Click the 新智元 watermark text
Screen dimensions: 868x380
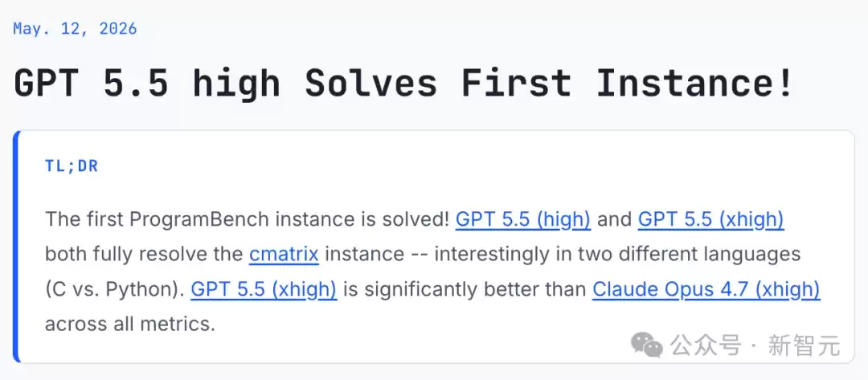[x=804, y=345]
